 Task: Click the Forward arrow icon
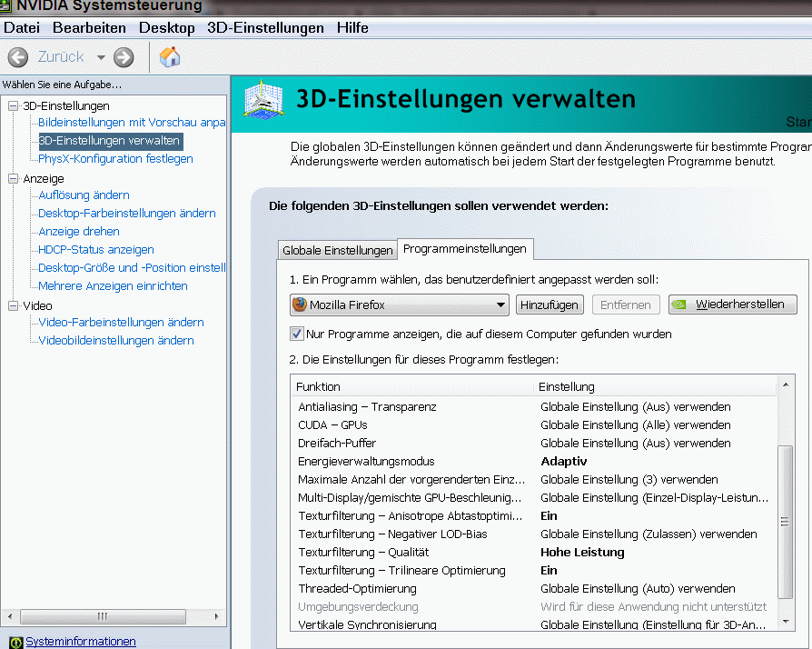pyautogui.click(x=124, y=57)
